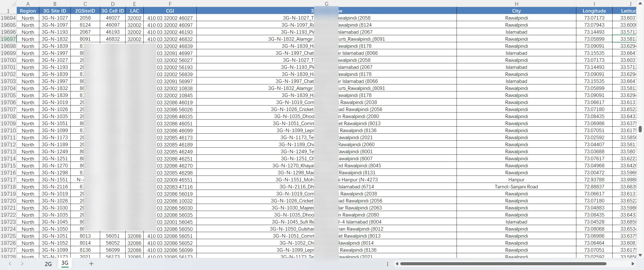Click horizontal scrollbar left arrow

coord(397,264)
